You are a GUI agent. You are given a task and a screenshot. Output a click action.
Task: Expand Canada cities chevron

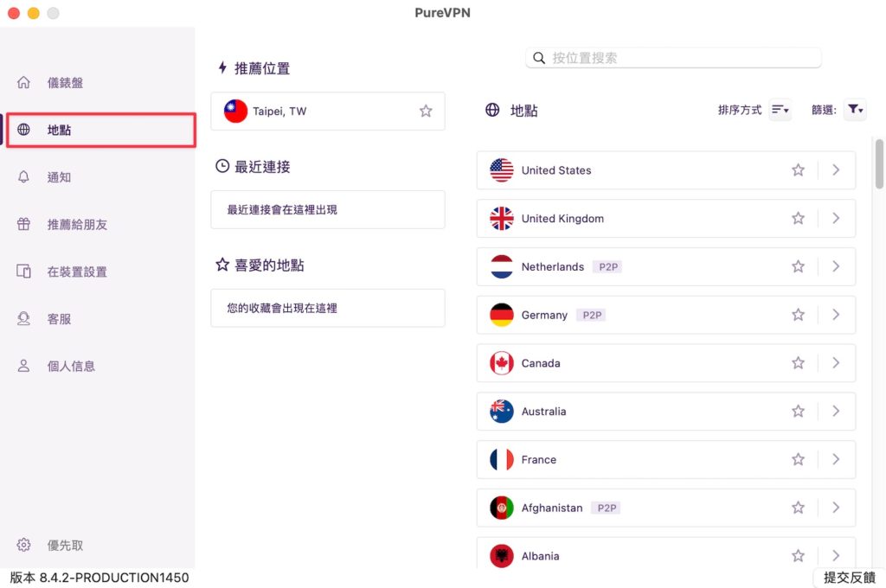(836, 362)
